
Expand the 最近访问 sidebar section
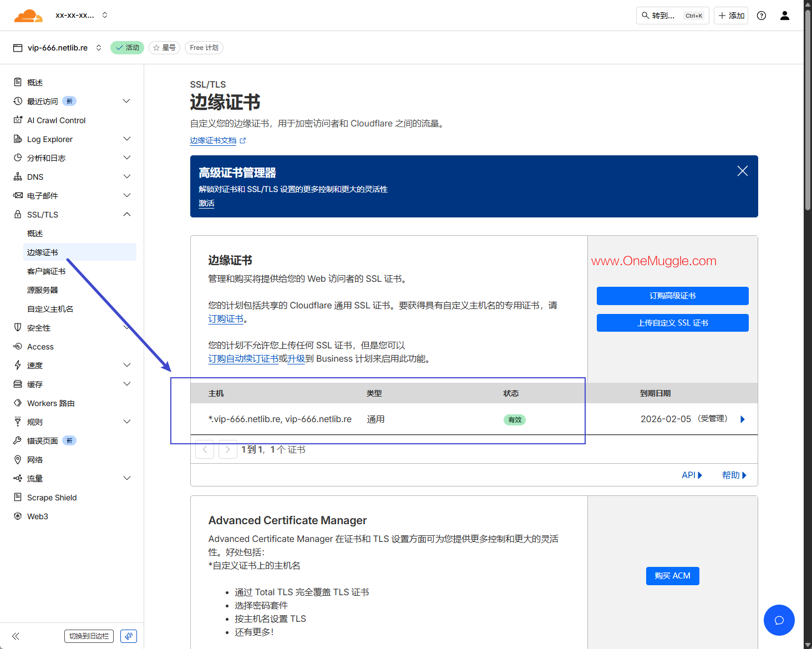tap(126, 101)
